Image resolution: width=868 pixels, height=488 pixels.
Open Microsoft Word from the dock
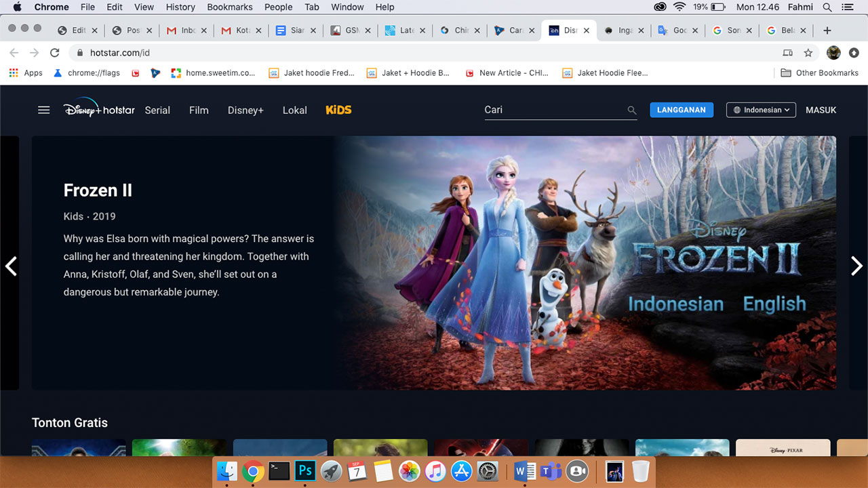click(x=525, y=470)
